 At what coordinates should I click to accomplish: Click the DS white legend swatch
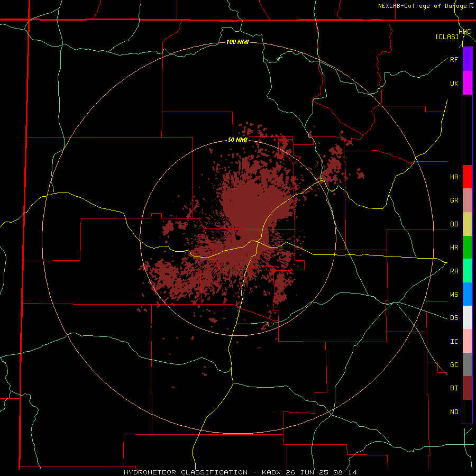coord(467,317)
